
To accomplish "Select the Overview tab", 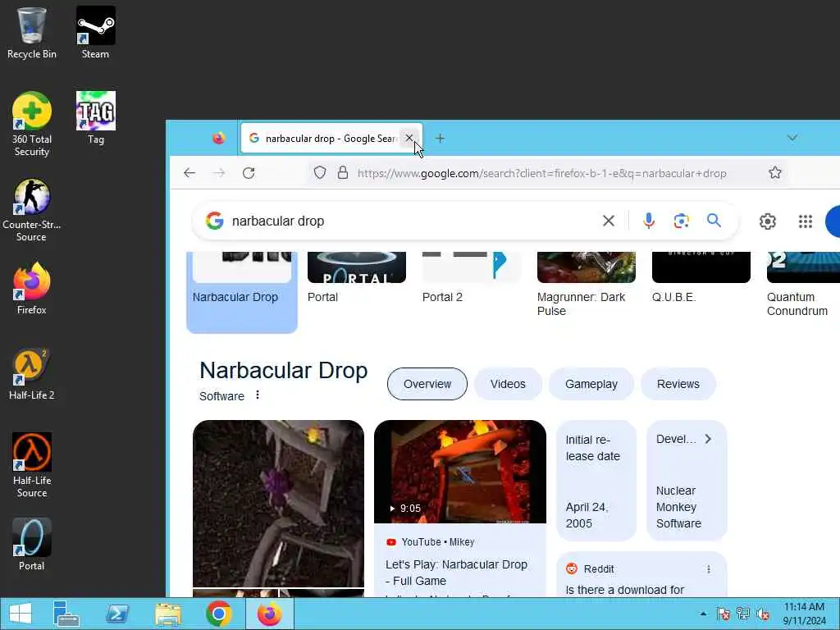I will pos(427,384).
